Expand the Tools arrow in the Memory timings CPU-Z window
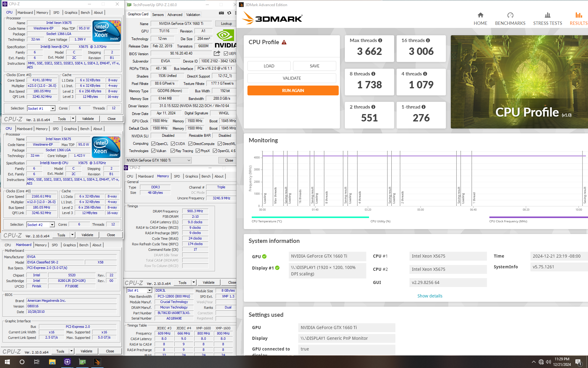This screenshot has width=588, height=368. point(194,282)
